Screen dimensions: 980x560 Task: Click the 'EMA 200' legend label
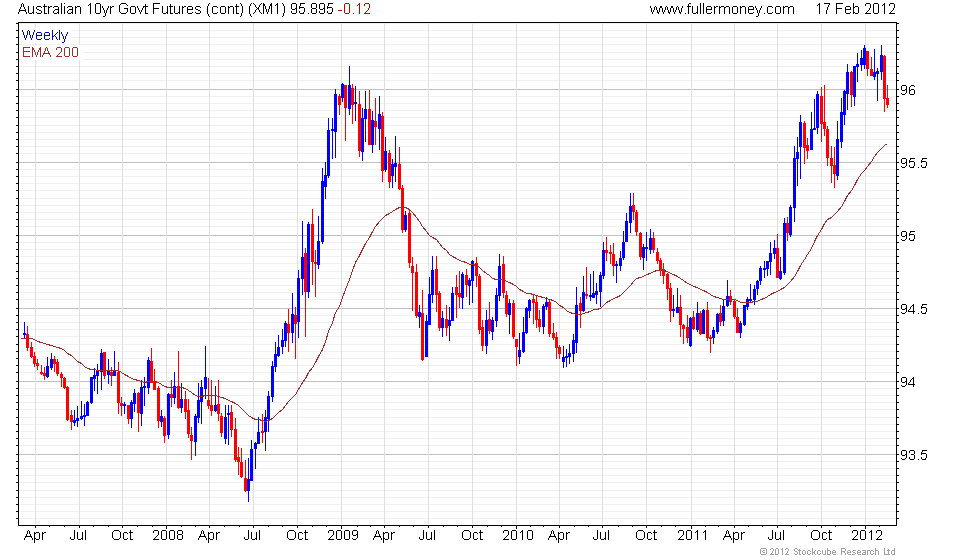point(51,52)
